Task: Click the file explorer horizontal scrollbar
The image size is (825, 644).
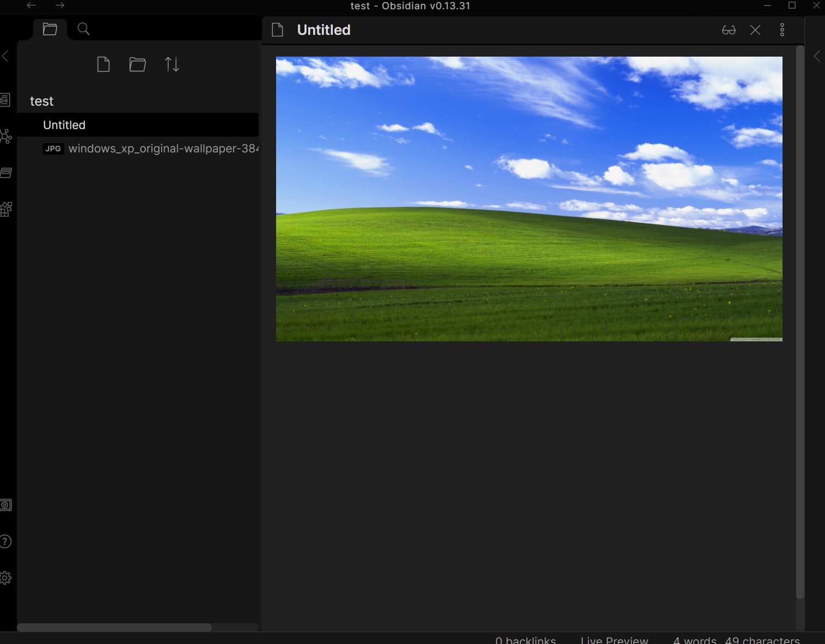Action: click(x=114, y=627)
